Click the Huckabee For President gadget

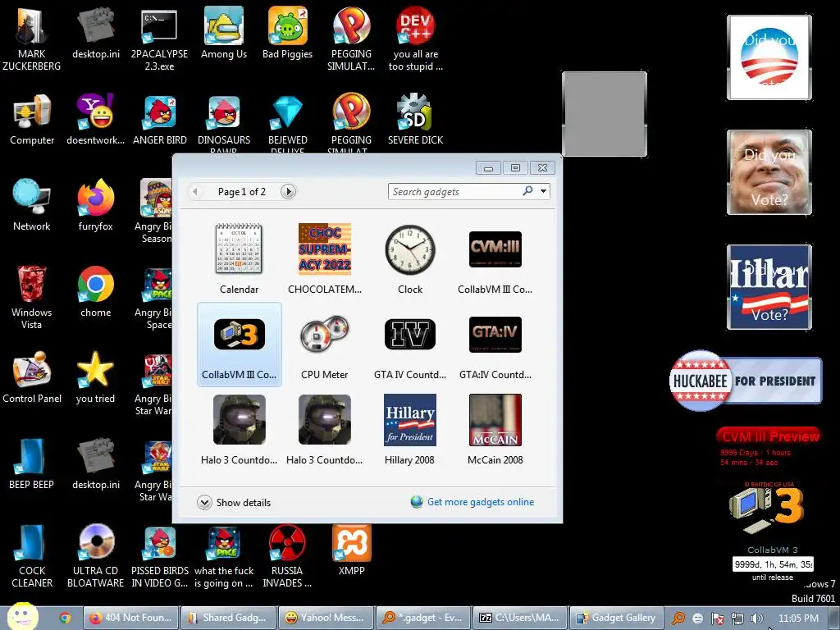pos(745,381)
